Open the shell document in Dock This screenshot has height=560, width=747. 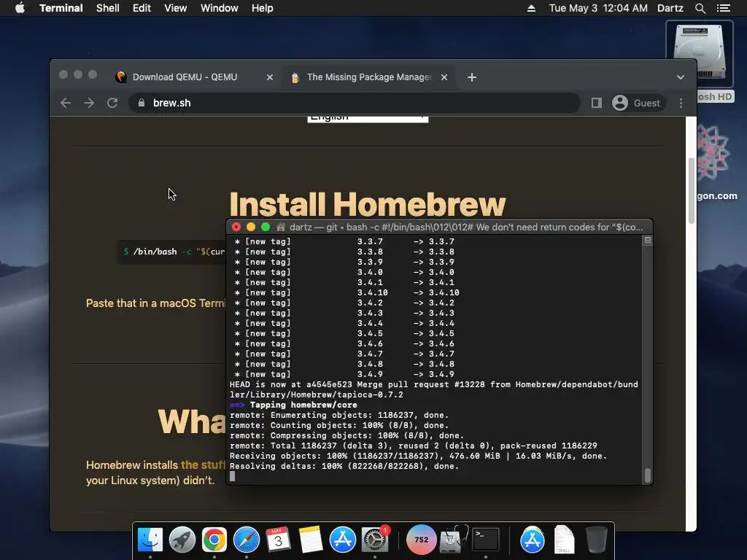coord(564,540)
